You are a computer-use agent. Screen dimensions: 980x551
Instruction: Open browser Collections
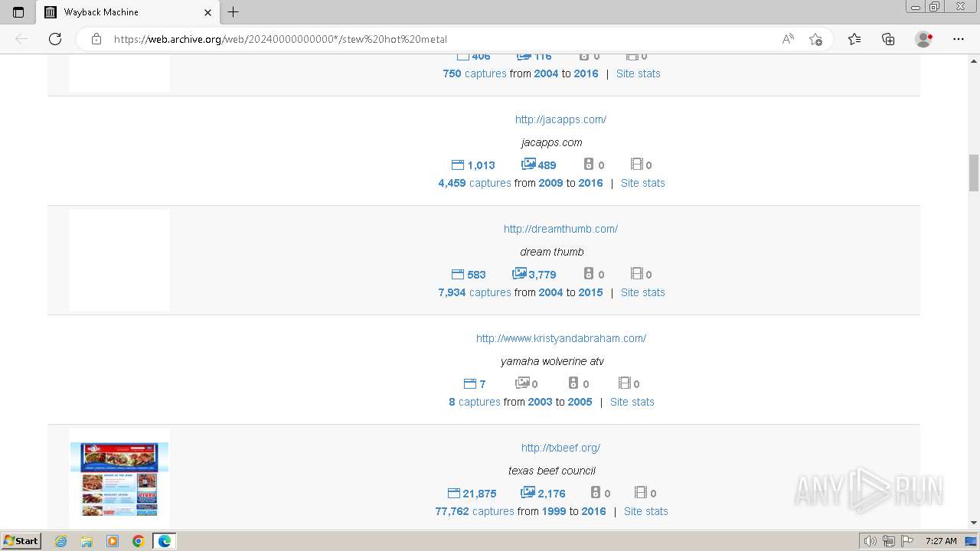888,39
